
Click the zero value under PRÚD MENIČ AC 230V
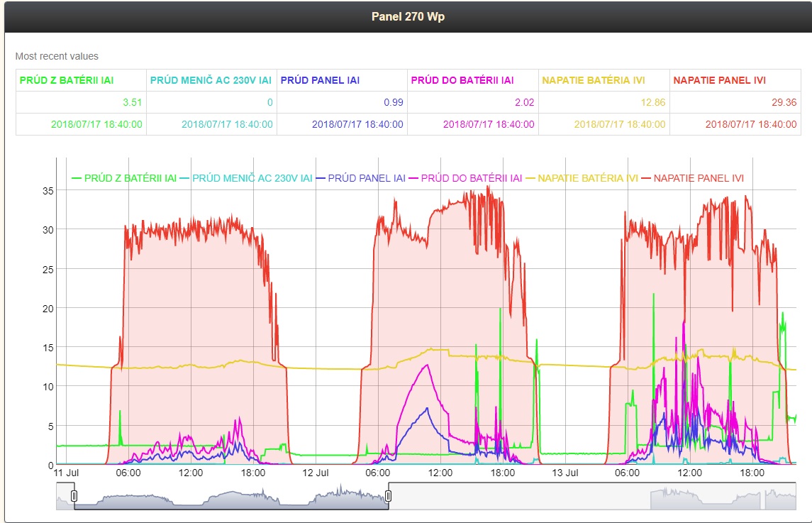click(269, 103)
